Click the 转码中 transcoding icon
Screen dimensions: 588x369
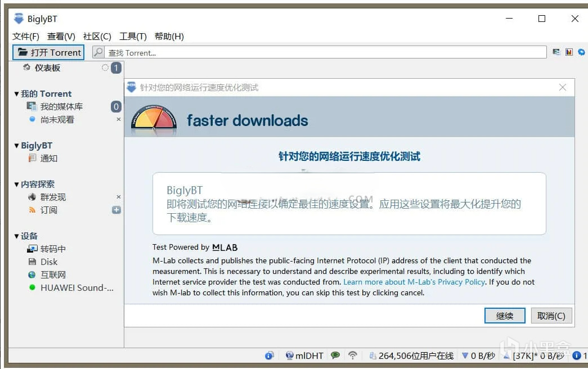tap(32, 249)
